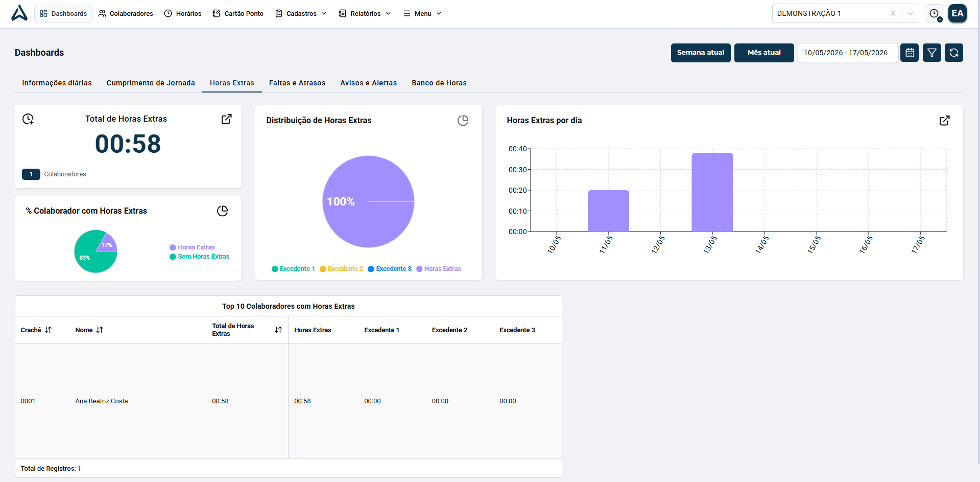The image size is (980, 482).
Task: Open Cartão Ponto page
Action: [238, 13]
